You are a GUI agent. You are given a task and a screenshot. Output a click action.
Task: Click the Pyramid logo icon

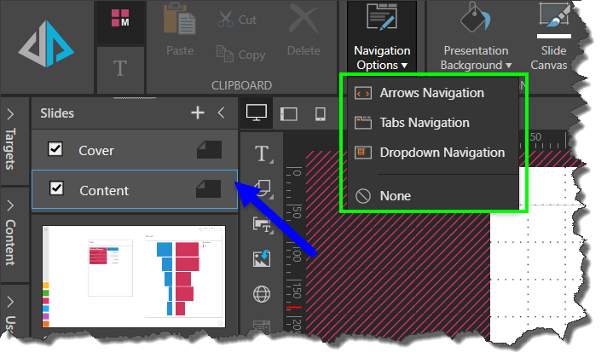[x=46, y=43]
